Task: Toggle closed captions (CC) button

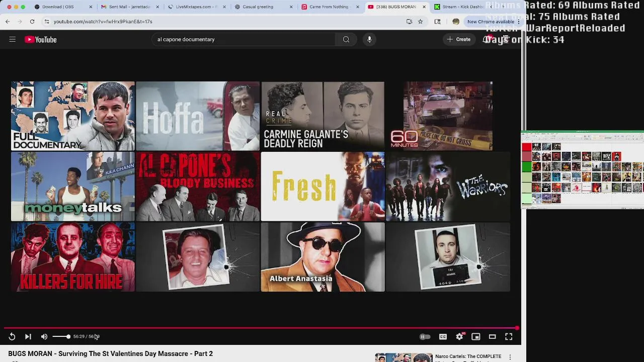Action: coord(443,337)
